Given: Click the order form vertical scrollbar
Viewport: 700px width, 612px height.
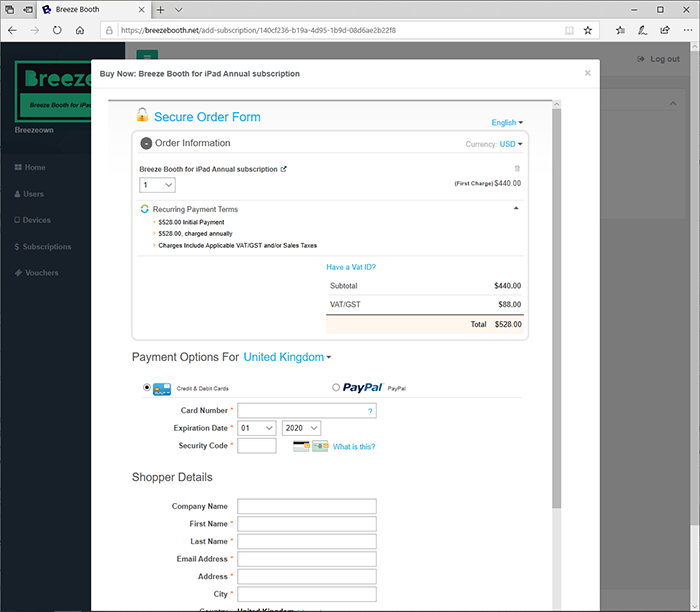Looking at the screenshot, I should coord(556,308).
